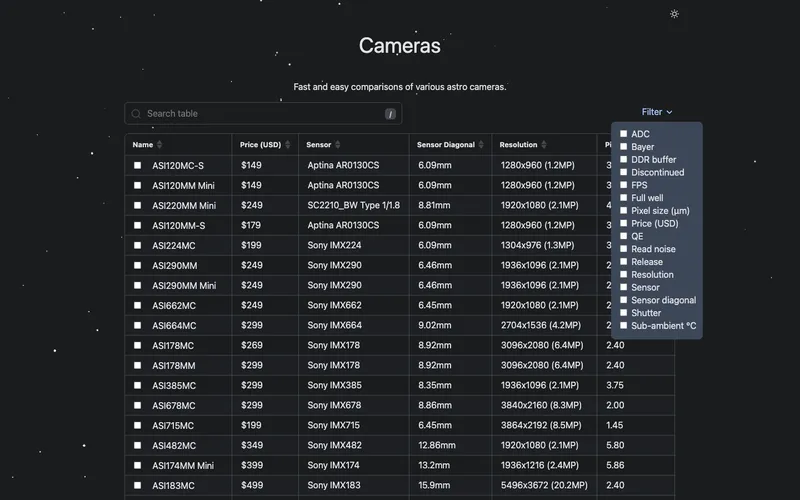Check the Read noise filter option
800x500 pixels.
[x=623, y=248]
